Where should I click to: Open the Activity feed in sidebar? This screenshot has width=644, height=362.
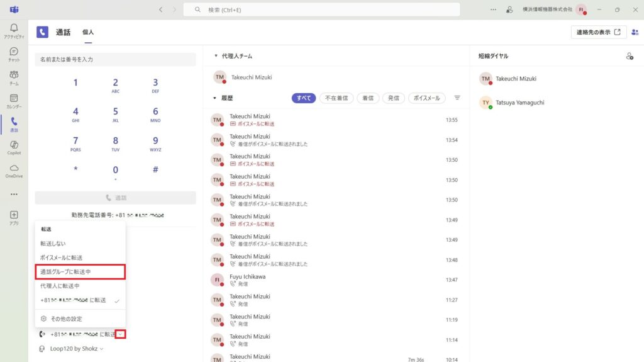[14, 31]
